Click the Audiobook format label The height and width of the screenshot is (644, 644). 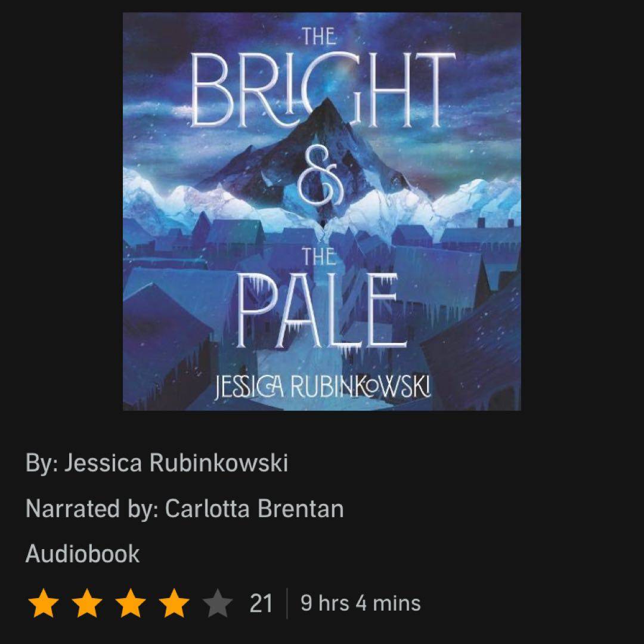(82, 553)
